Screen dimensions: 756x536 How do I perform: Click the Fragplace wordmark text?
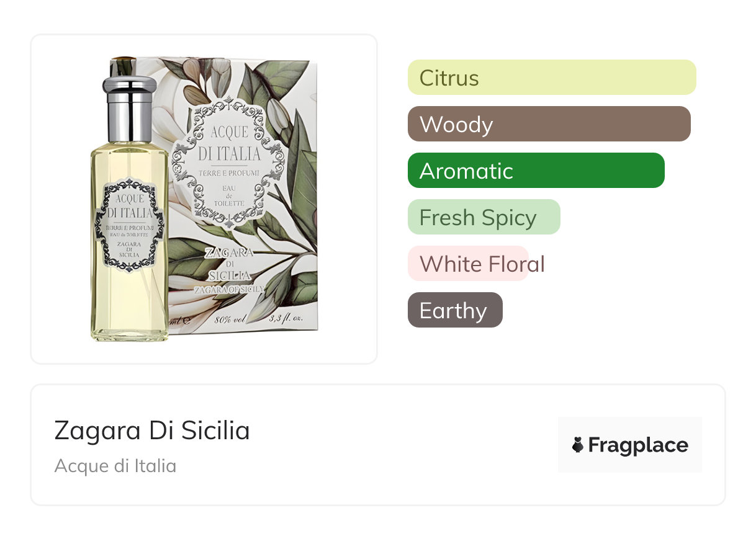638,445
